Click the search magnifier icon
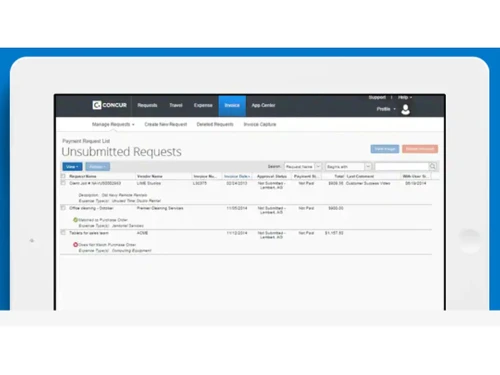The height and width of the screenshot is (375, 500). click(x=433, y=166)
